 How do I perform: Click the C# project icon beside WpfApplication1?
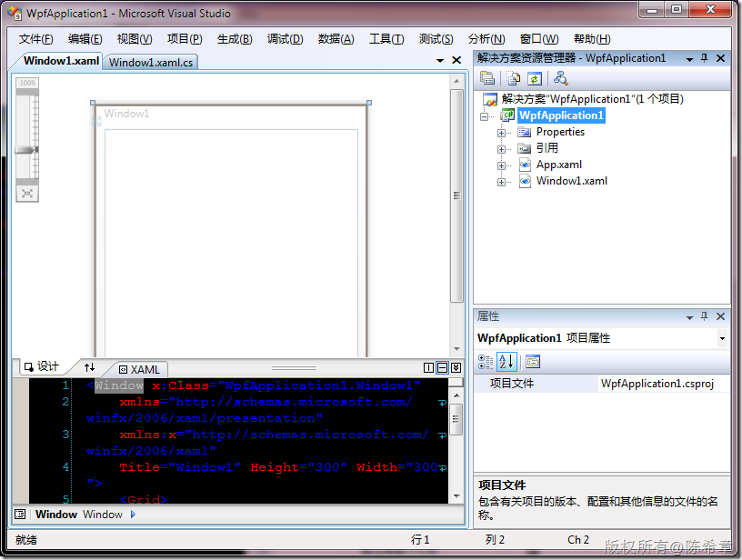click(x=507, y=115)
